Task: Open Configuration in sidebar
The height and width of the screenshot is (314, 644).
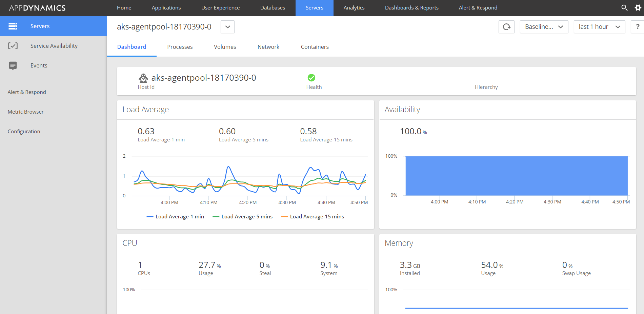Action: (24, 132)
